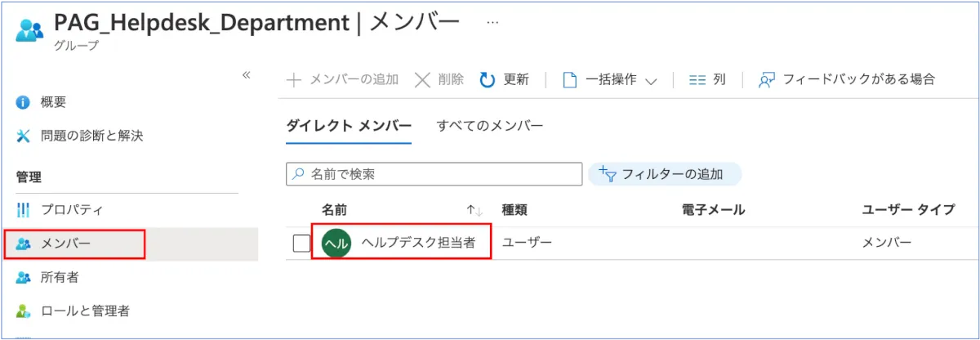Select メンバー in the sidebar
Screen dimensions: 980x340
coord(65,244)
